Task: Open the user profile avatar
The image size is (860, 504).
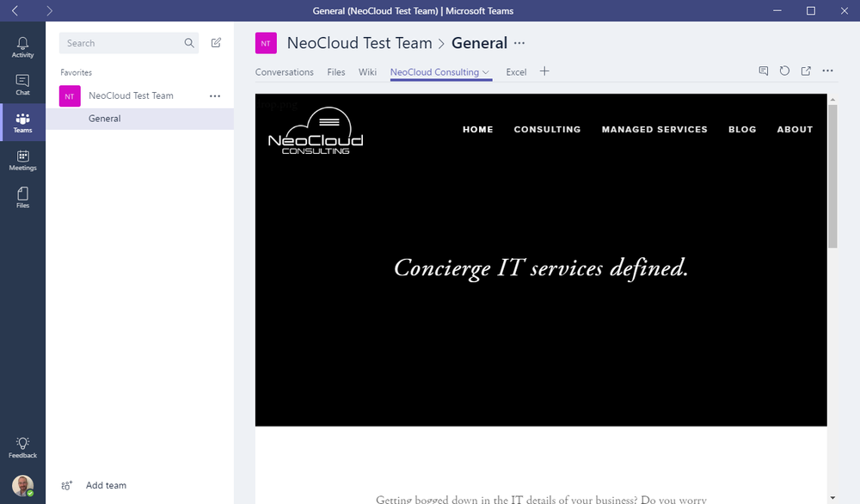Action: click(22, 486)
